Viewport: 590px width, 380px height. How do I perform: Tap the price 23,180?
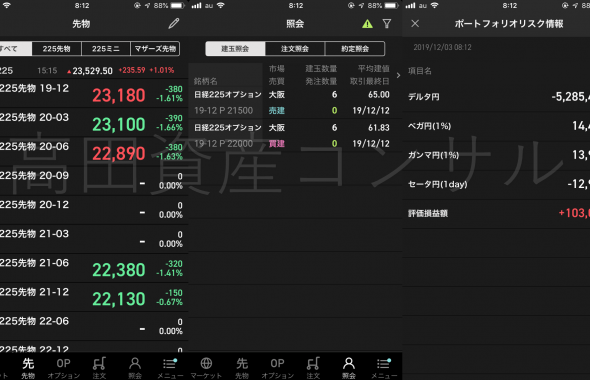coord(119,96)
